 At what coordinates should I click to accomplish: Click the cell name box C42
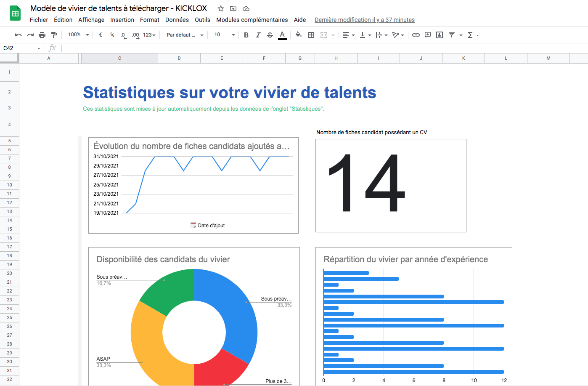coord(21,48)
